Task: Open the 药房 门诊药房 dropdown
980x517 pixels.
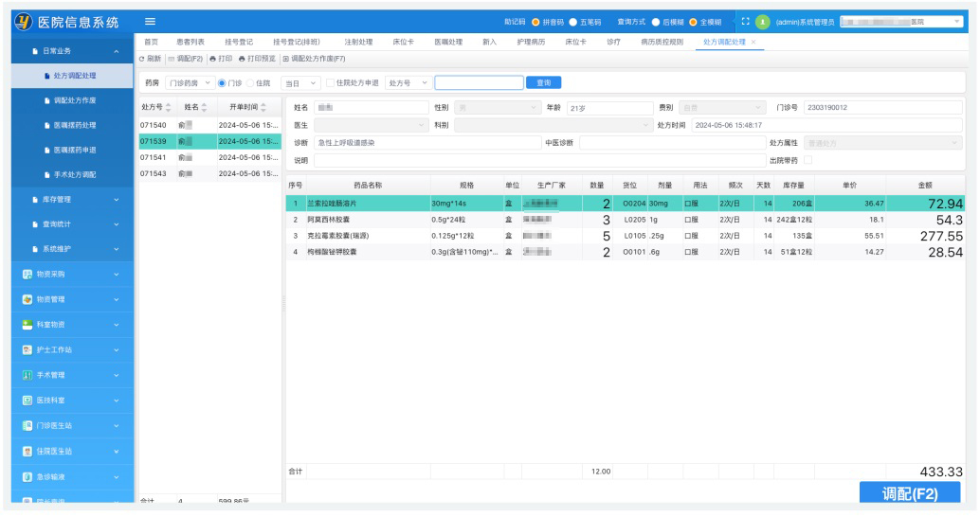Action: click(190, 83)
